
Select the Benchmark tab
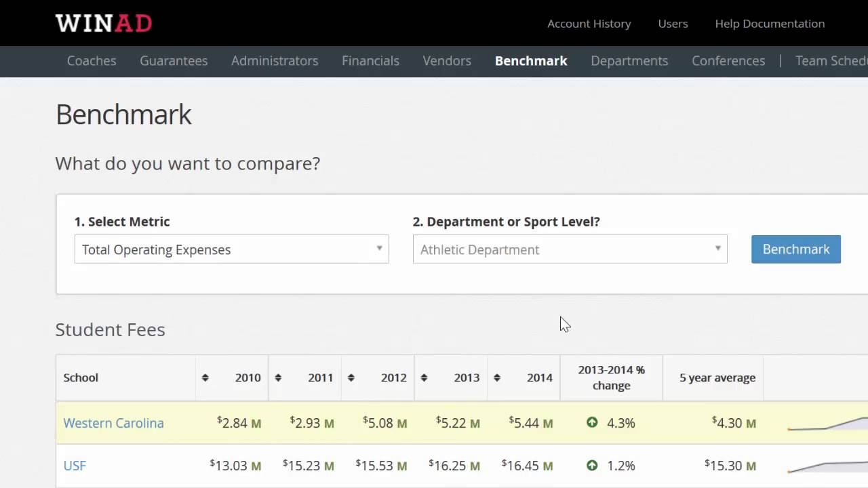point(531,61)
